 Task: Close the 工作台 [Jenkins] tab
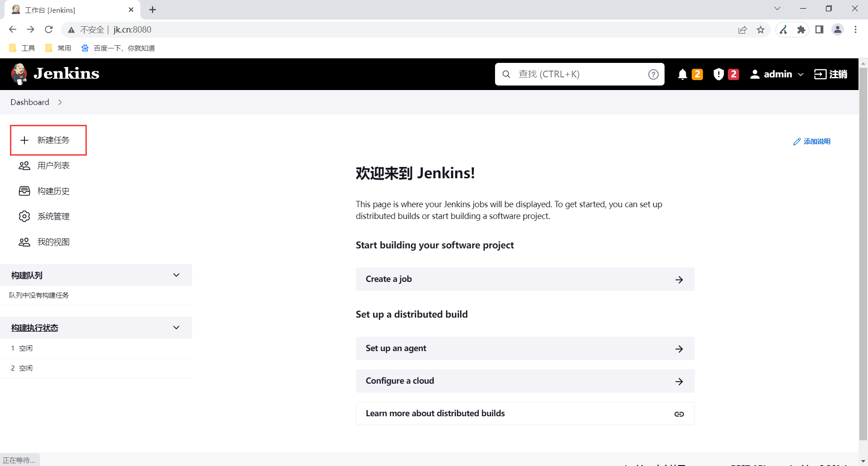131,10
